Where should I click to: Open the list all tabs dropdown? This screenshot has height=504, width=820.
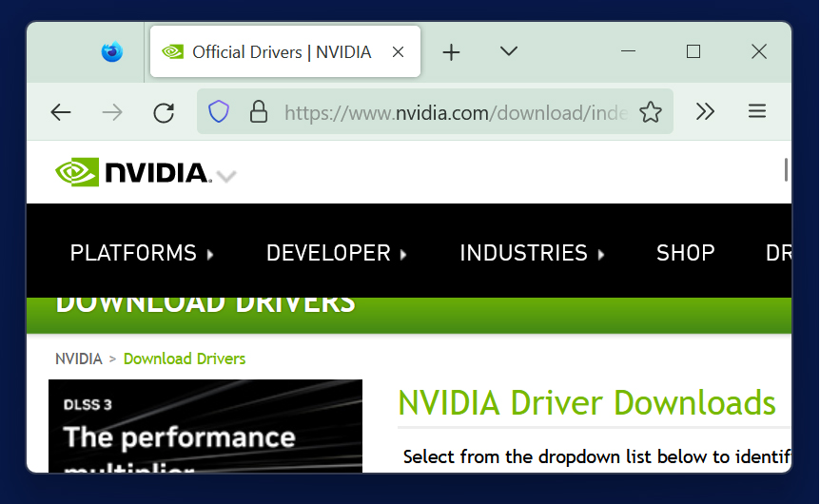click(x=508, y=51)
